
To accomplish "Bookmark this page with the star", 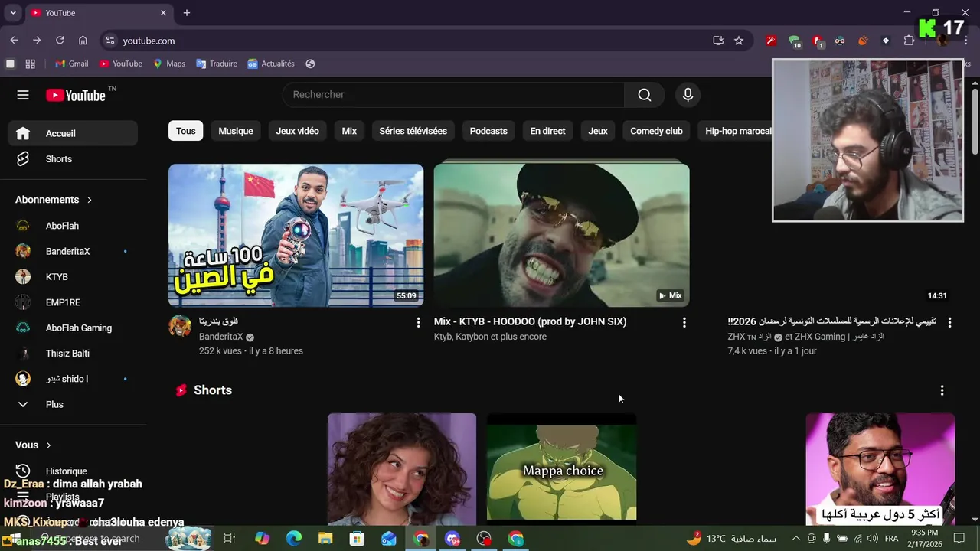I will [739, 41].
